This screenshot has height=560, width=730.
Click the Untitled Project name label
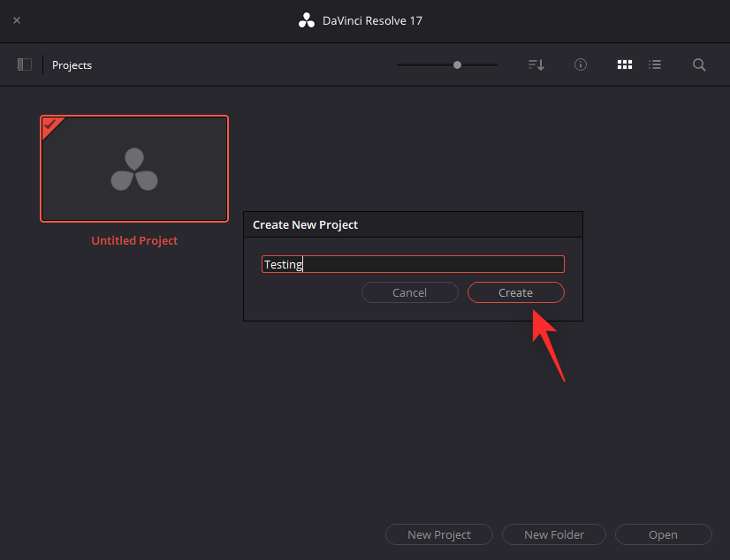134,240
